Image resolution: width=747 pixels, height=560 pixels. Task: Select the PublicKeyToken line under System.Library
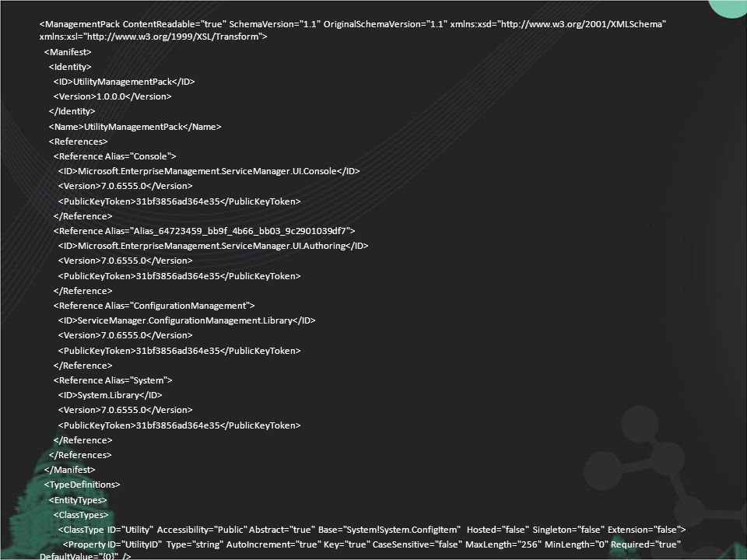(x=180, y=425)
